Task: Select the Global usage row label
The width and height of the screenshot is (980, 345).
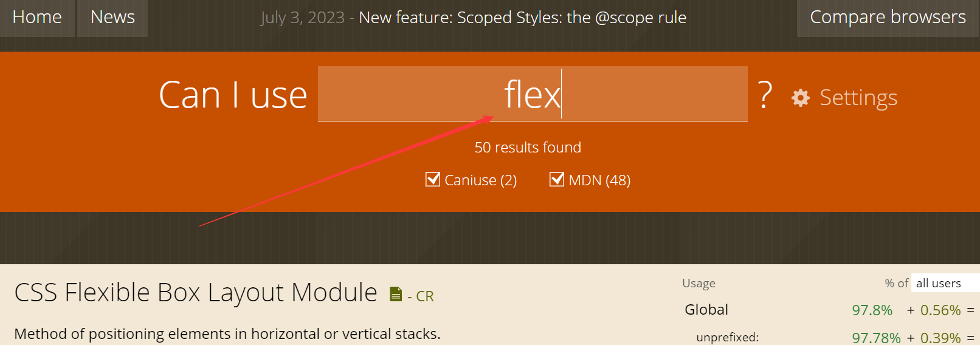Action: pyautogui.click(x=706, y=310)
